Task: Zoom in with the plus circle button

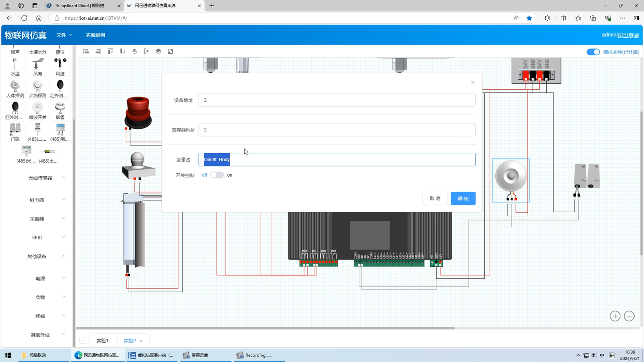Action: point(615,316)
